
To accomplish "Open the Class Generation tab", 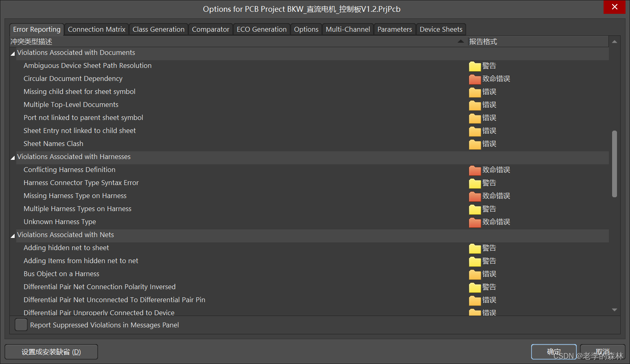I will pos(158,29).
